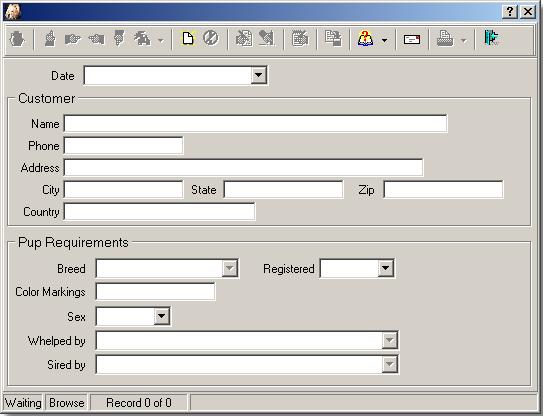Click the printer icon in toolbar

pyautogui.click(x=445, y=38)
